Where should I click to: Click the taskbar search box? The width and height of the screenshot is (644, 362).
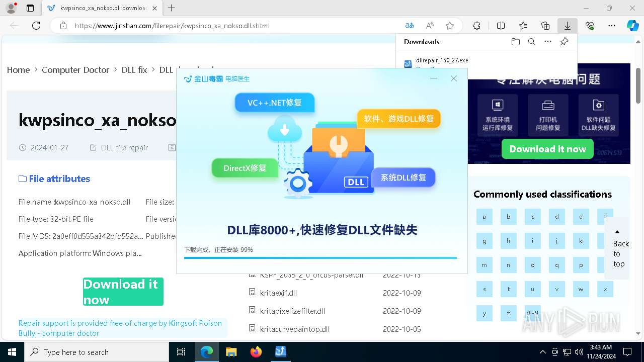click(x=97, y=352)
